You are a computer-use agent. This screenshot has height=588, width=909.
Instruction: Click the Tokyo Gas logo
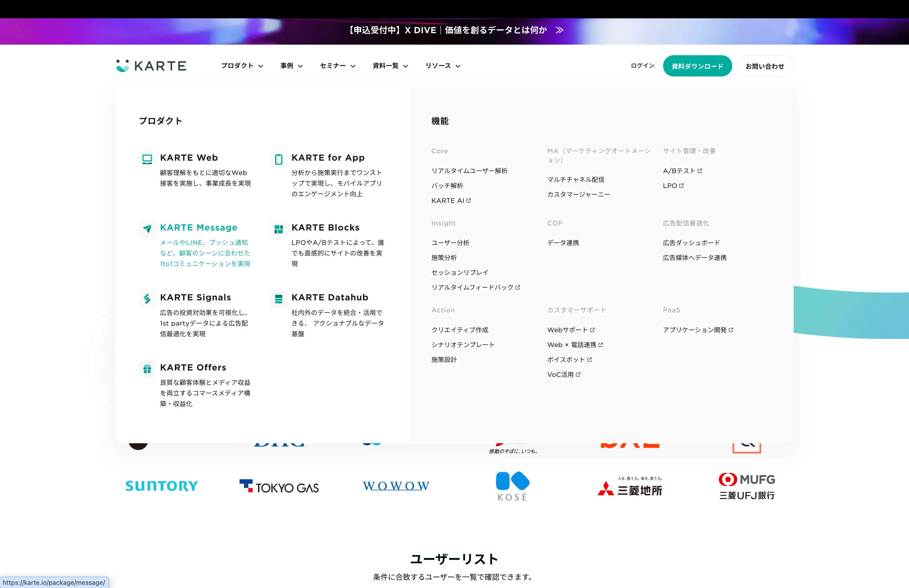(279, 486)
